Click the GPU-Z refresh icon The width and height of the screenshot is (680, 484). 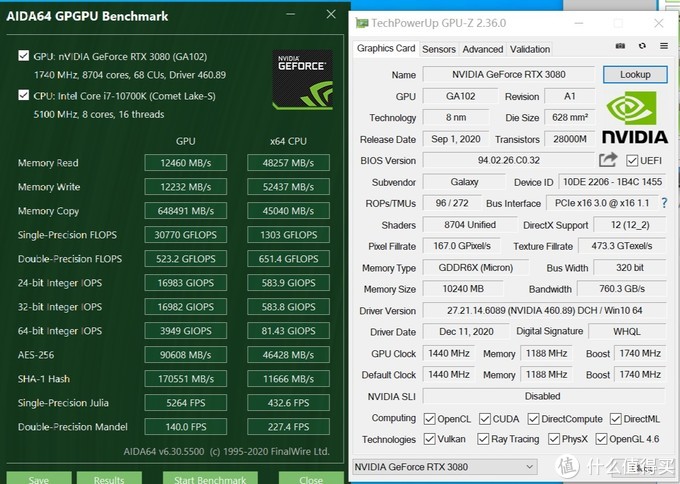coord(642,46)
